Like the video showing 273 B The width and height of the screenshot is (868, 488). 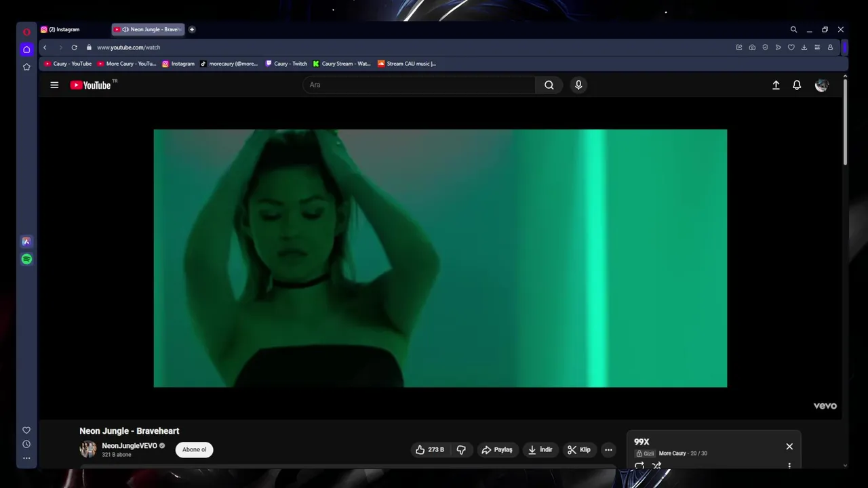pos(430,449)
